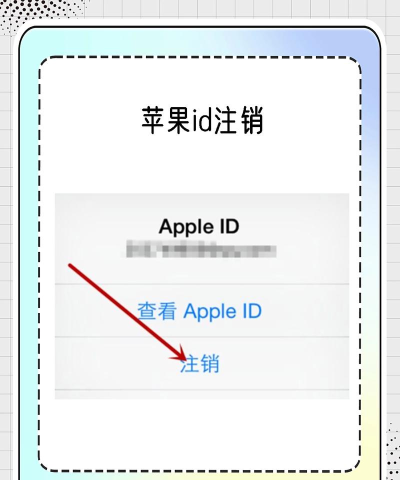400x480 pixels.
Task: Click the word 查看 in the blue link
Action: (157, 311)
